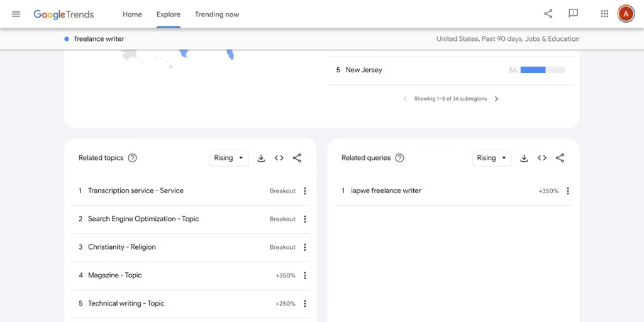644x322 pixels.
Task: Expand Related topics Rising dropdown
Action: (x=229, y=158)
